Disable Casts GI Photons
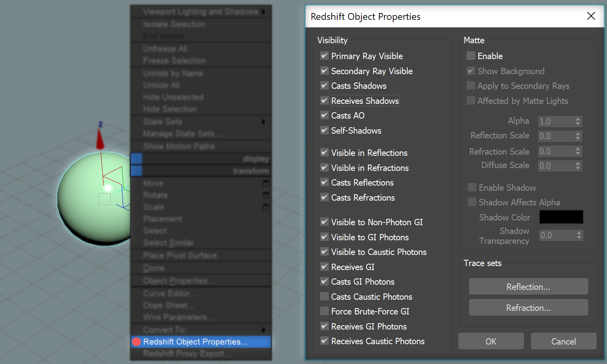The width and height of the screenshot is (607, 364). [325, 282]
